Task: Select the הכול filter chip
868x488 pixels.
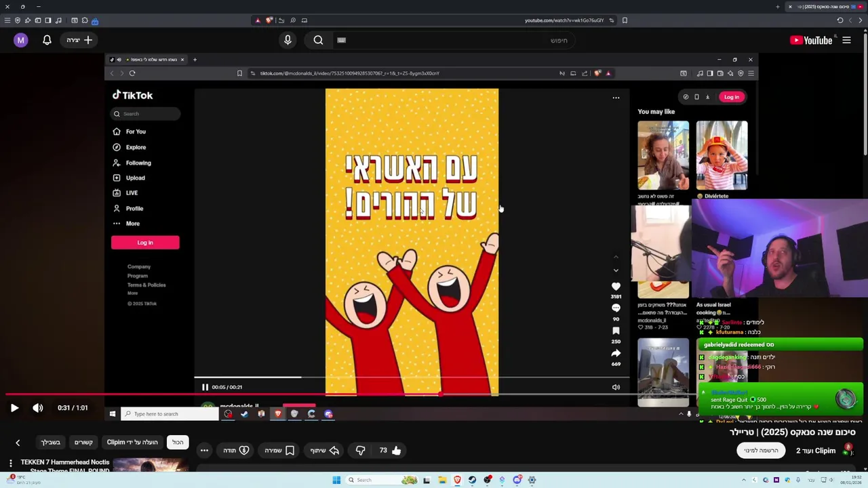Action: pos(178,442)
